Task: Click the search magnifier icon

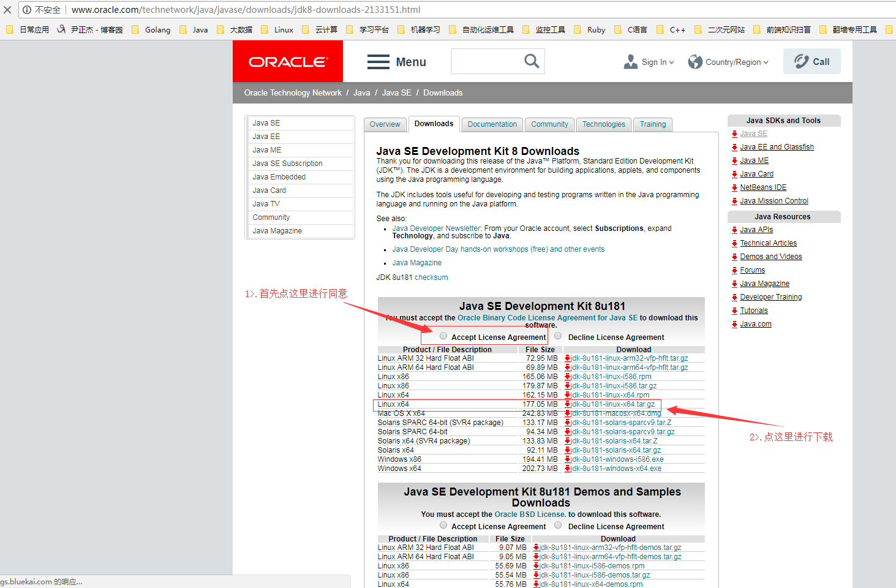Action: [532, 61]
